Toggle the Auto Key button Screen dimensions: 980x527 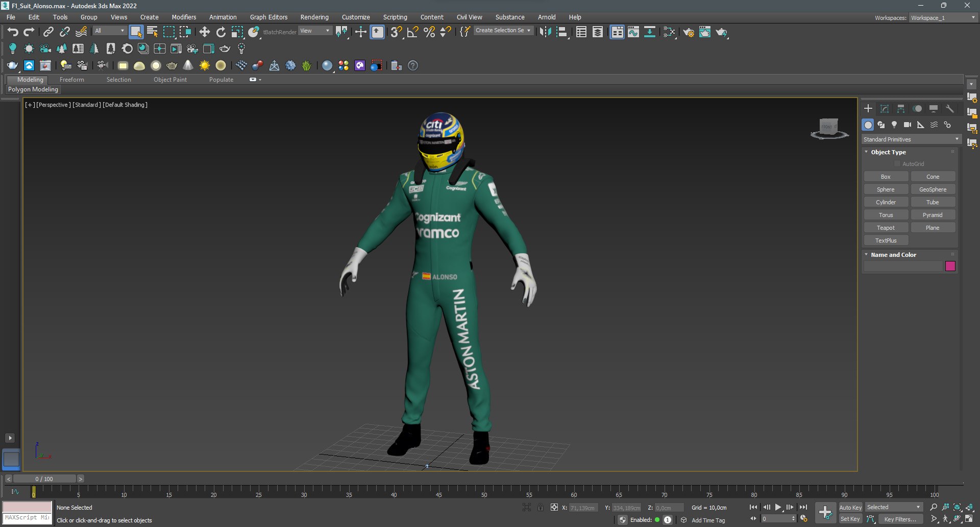pos(850,507)
